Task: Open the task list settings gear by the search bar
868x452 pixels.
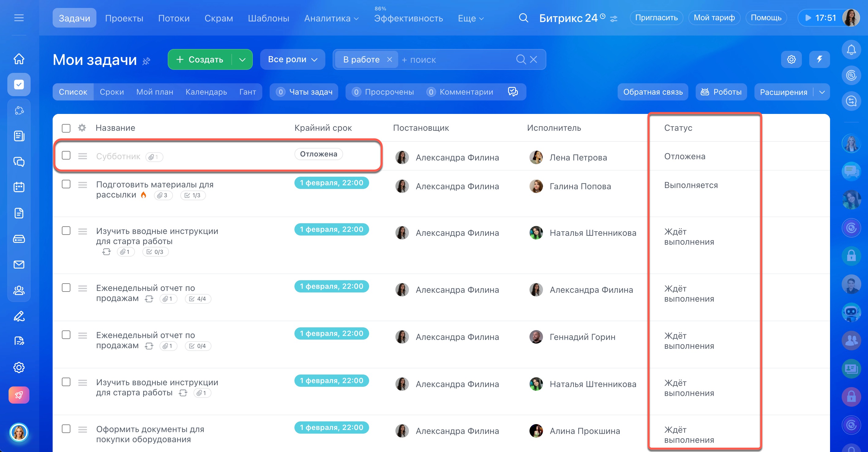Action: tap(791, 59)
